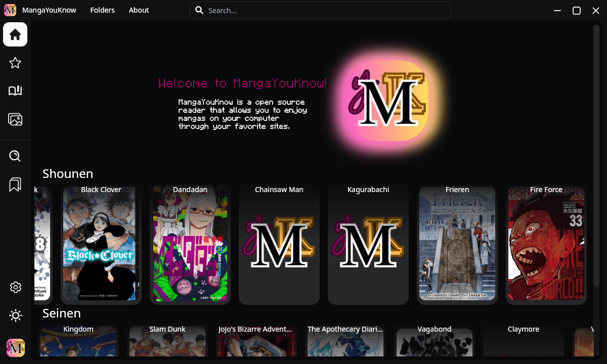Toggle light/dark theme with sun icon
The width and height of the screenshot is (607, 364).
[x=15, y=316]
